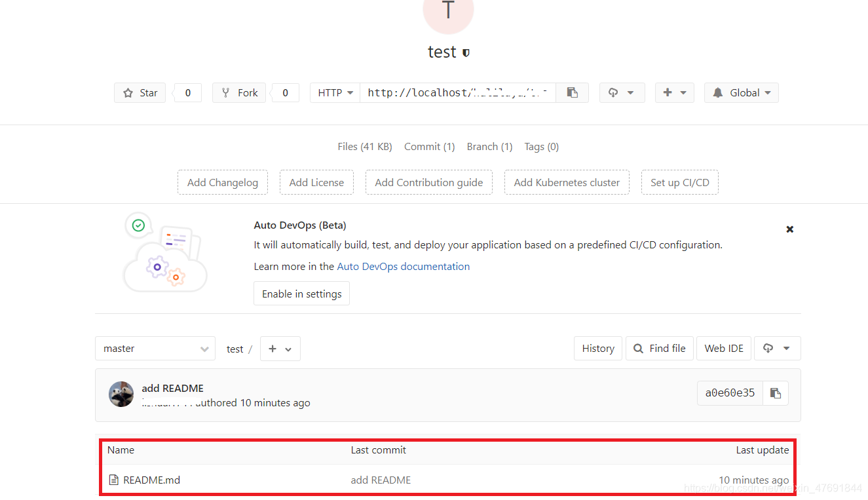The width and height of the screenshot is (868, 500).
Task: Click Add Kubernetes cluster button
Action: pos(567,182)
